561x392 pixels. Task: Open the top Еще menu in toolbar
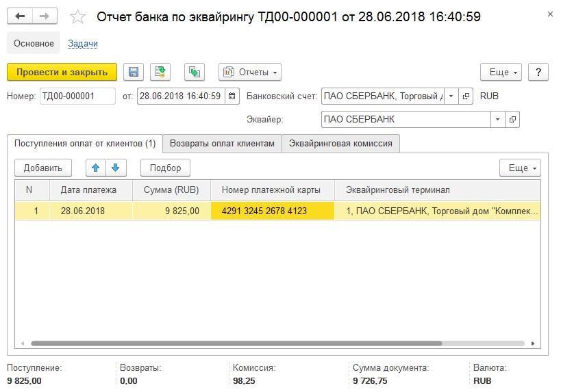click(x=501, y=73)
